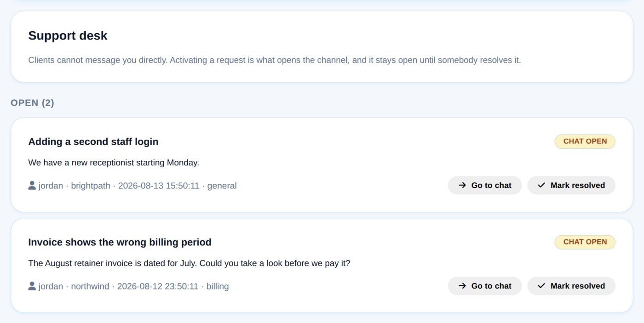
Task: Click the person icon beside jordan · northwind
Action: pyautogui.click(x=32, y=286)
